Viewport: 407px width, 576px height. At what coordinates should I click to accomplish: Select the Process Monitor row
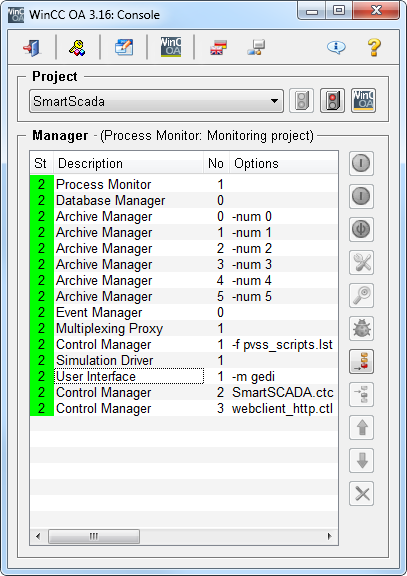pos(184,184)
